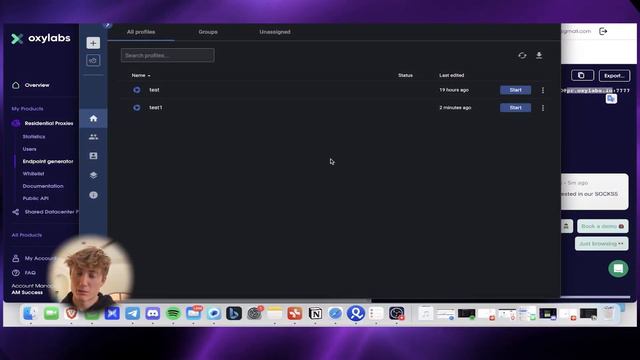Switch to the Groups tab

208,32
